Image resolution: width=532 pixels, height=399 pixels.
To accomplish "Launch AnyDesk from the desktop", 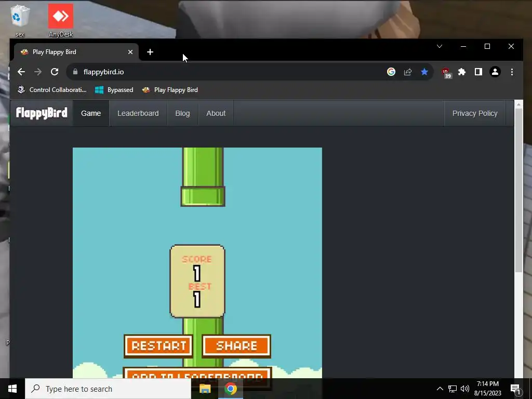I will 61,20.
